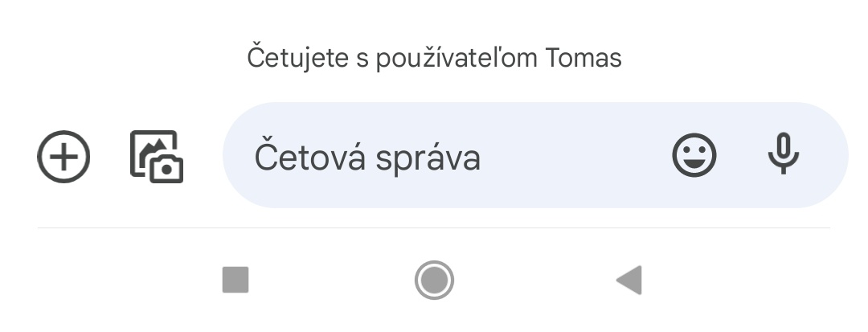868x332 pixels.
Task: Click the "Četujete s používateľom Tomas" text
Action: point(434,58)
